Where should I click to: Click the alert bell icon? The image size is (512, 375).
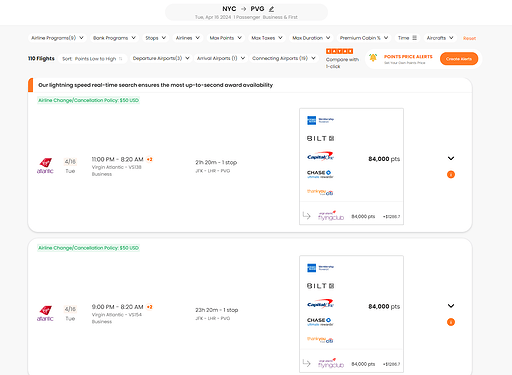coord(373,58)
